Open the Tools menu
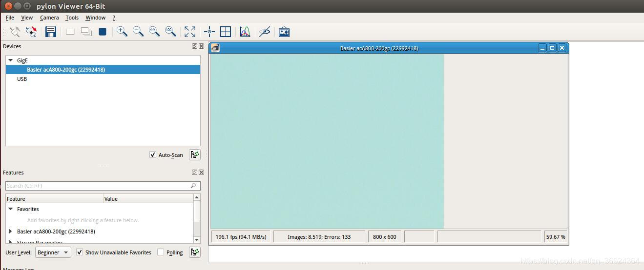This screenshot has height=270, width=644. coord(72,18)
